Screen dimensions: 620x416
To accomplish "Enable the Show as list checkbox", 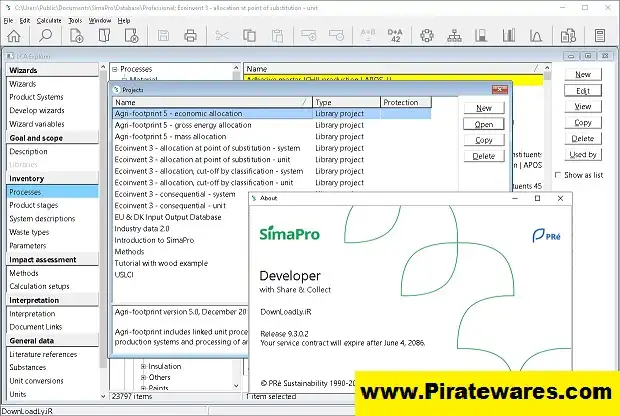I will coord(558,175).
